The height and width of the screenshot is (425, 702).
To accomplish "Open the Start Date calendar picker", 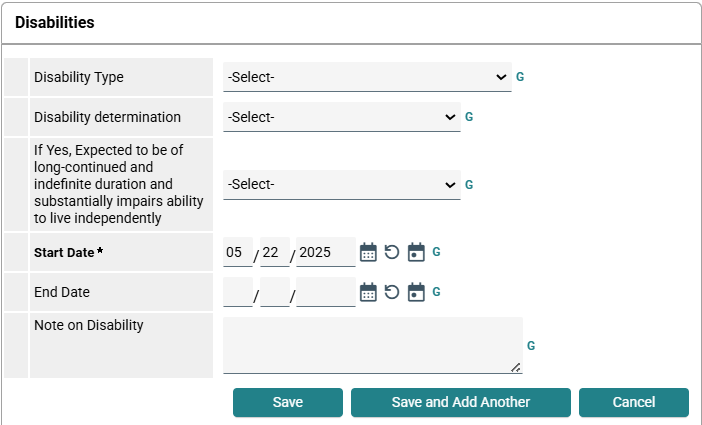I will point(368,252).
